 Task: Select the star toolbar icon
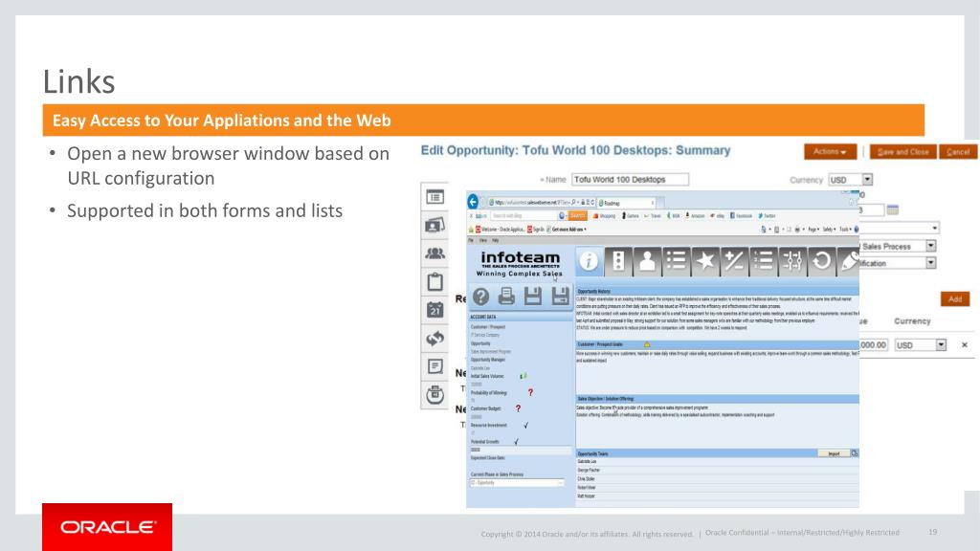[705, 261]
